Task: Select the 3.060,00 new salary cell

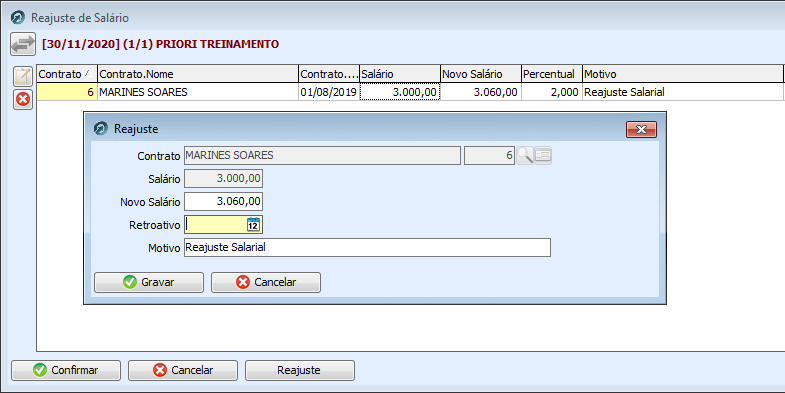Action: (481, 92)
